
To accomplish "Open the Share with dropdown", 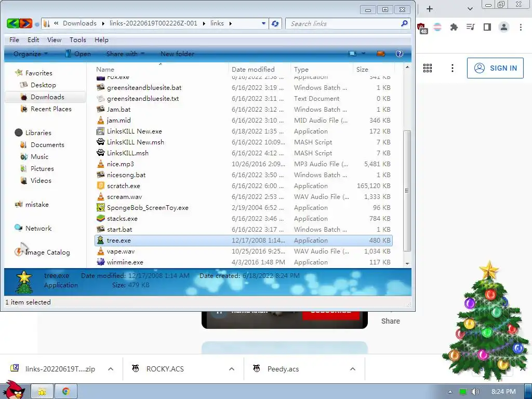I will 125,54.
